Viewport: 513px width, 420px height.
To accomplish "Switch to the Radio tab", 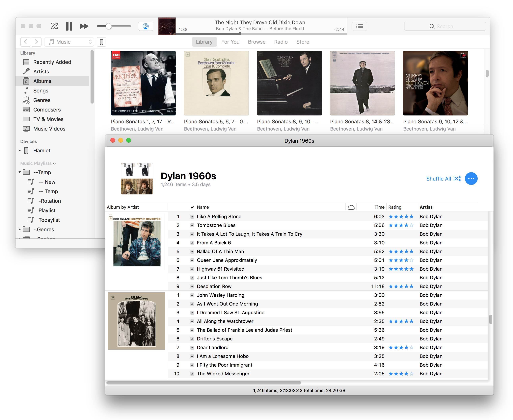I will [281, 42].
